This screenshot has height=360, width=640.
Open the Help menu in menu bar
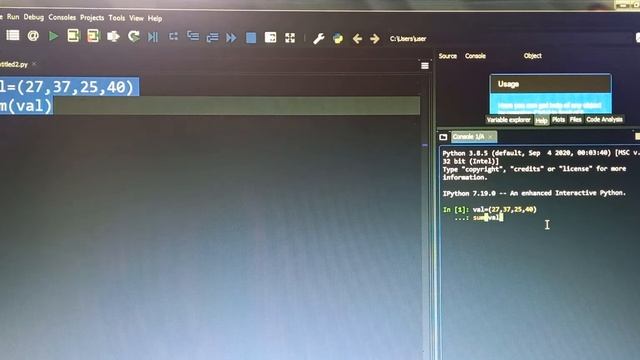tap(155, 18)
